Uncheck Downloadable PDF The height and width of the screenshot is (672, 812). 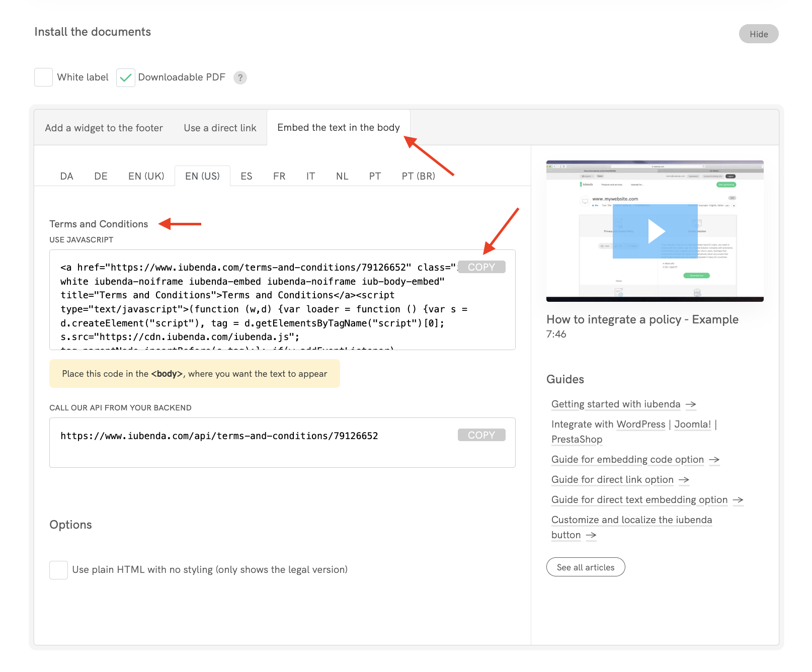tap(126, 77)
